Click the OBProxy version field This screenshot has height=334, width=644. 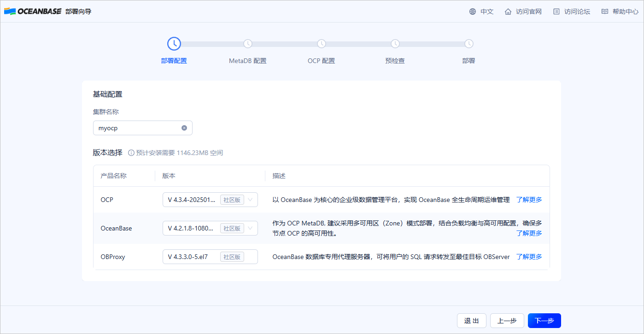(210, 257)
